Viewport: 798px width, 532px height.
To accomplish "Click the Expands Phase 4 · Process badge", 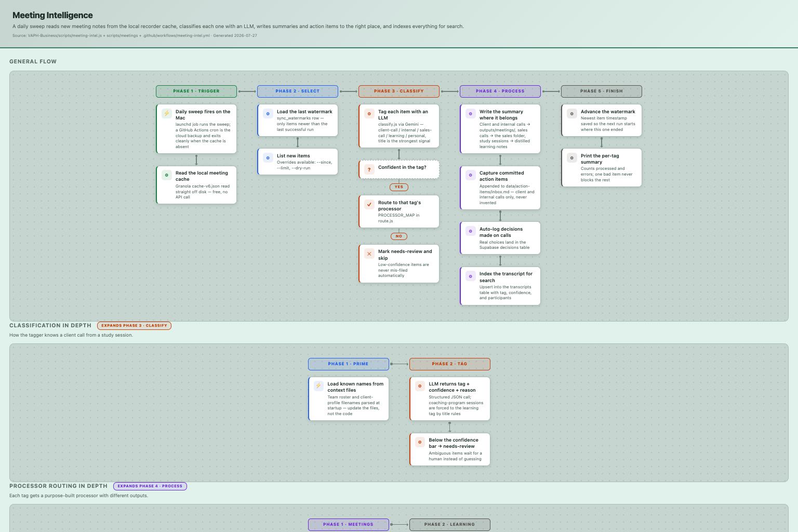I will pos(150,486).
